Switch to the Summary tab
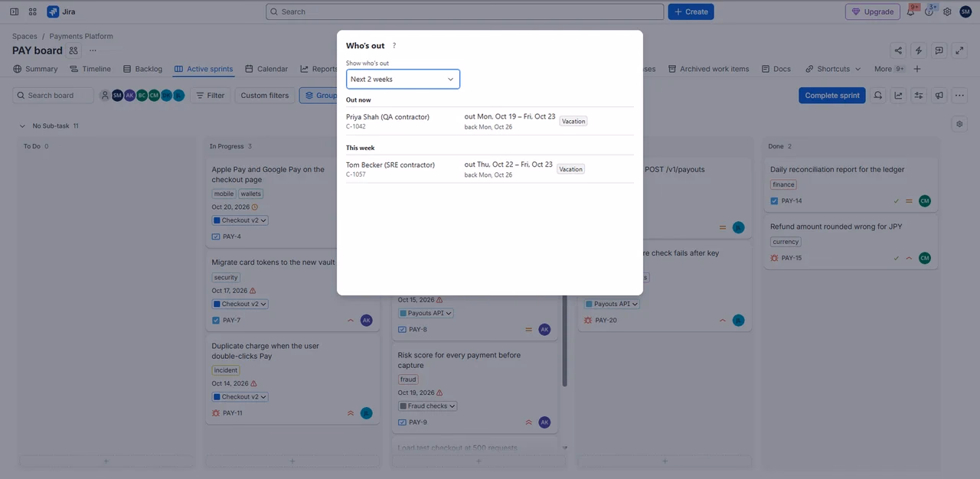 pyautogui.click(x=35, y=69)
